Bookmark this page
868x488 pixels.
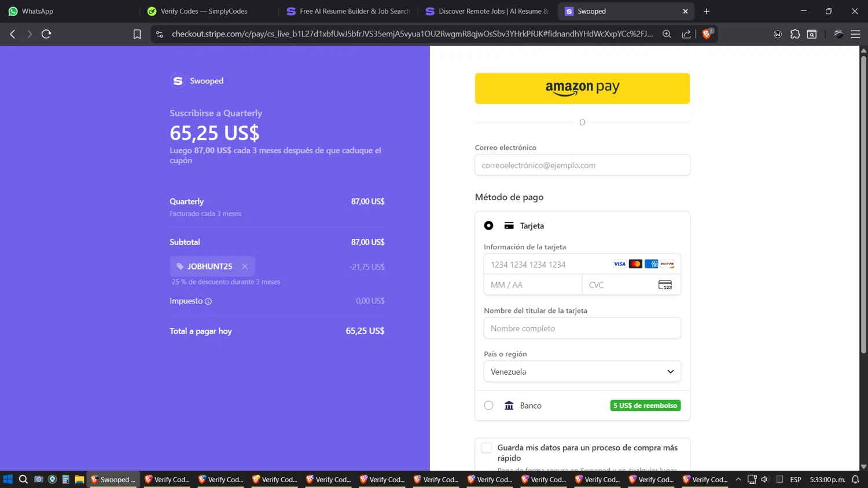pyautogui.click(x=137, y=34)
